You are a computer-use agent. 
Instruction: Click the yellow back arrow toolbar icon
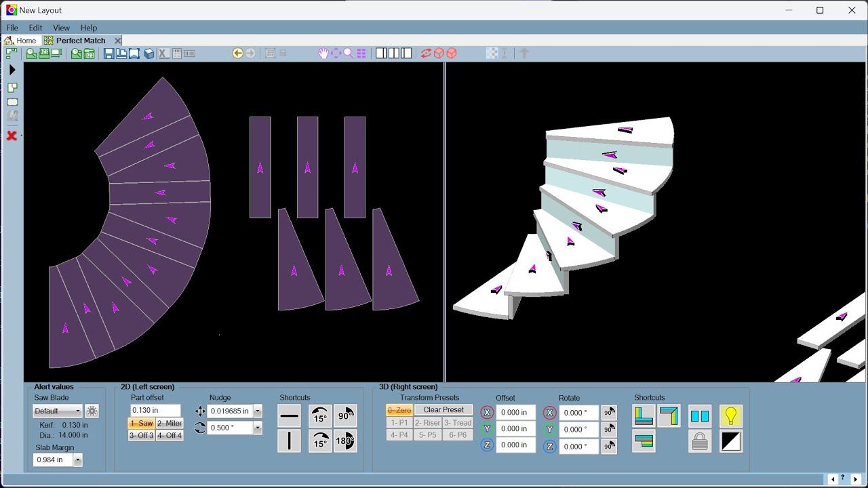pos(237,54)
